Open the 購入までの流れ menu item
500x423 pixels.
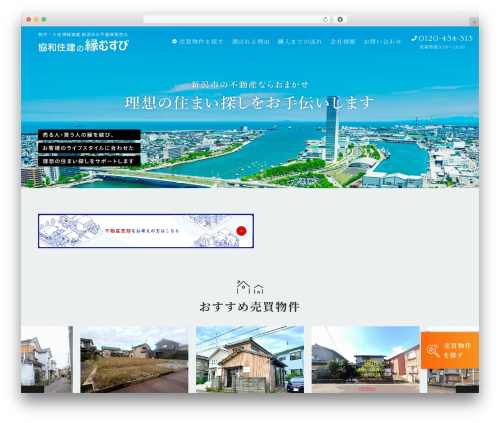300,42
